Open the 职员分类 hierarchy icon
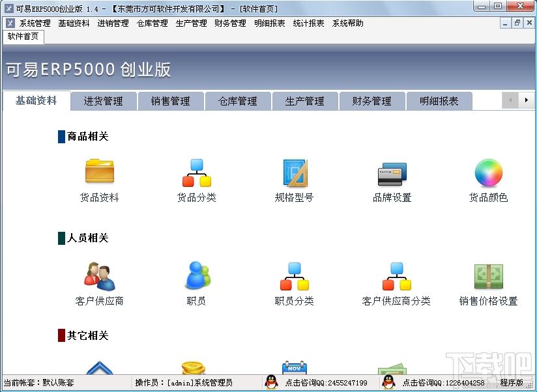Image resolution: width=537 pixels, height=392 pixels. click(294, 276)
